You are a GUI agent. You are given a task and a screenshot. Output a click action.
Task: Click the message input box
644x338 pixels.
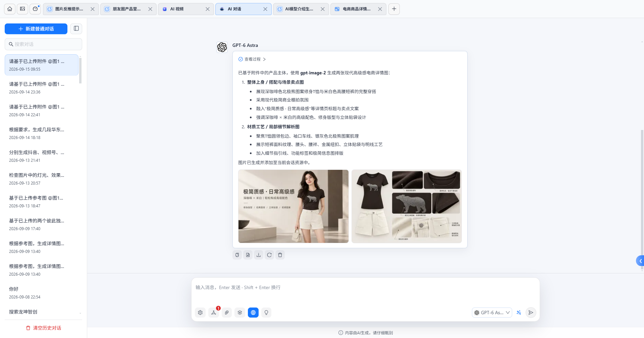[366, 291]
